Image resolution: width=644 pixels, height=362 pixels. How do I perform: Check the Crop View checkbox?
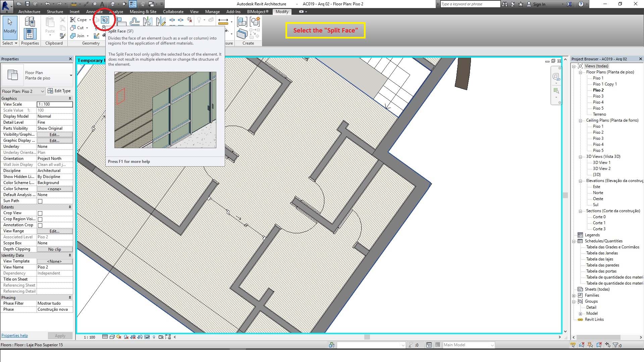[x=40, y=213]
